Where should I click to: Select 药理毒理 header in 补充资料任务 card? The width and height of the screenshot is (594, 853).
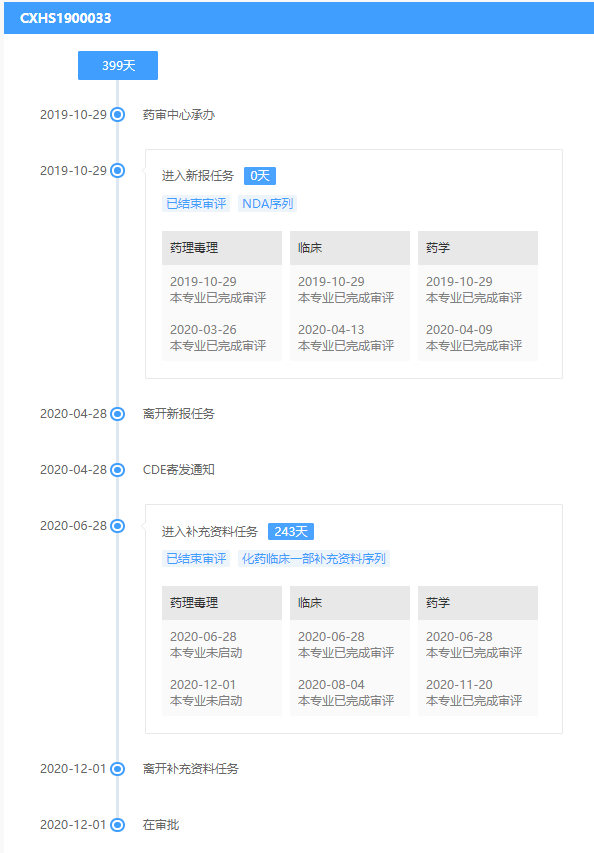pos(222,603)
